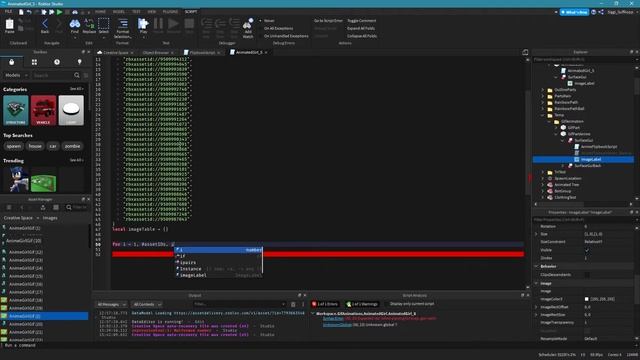Expand the OutlineParts folder in Explorer
640x360 pixels.
543,90
